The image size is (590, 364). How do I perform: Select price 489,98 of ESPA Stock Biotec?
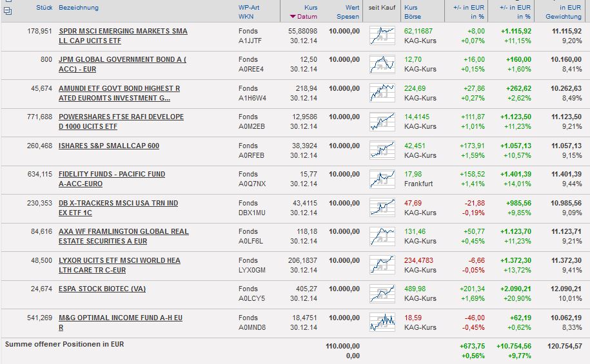pyautogui.click(x=415, y=289)
